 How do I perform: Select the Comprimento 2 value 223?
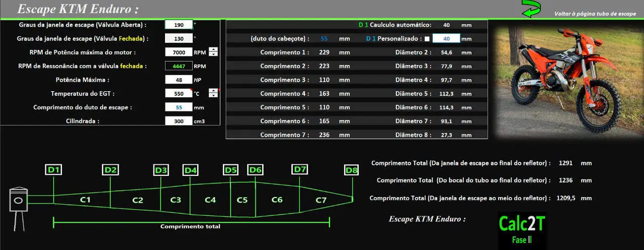(x=324, y=66)
